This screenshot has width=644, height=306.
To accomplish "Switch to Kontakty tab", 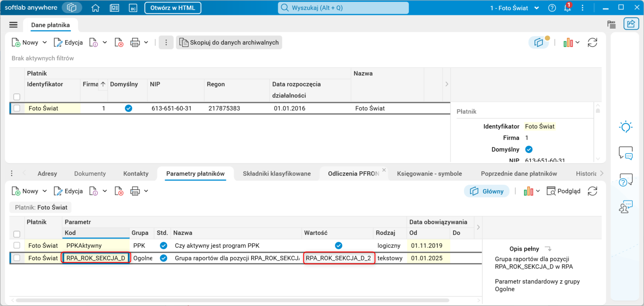I will (136, 174).
